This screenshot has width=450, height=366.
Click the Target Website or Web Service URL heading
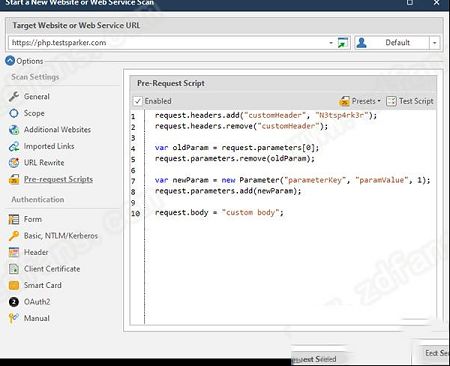(x=76, y=25)
